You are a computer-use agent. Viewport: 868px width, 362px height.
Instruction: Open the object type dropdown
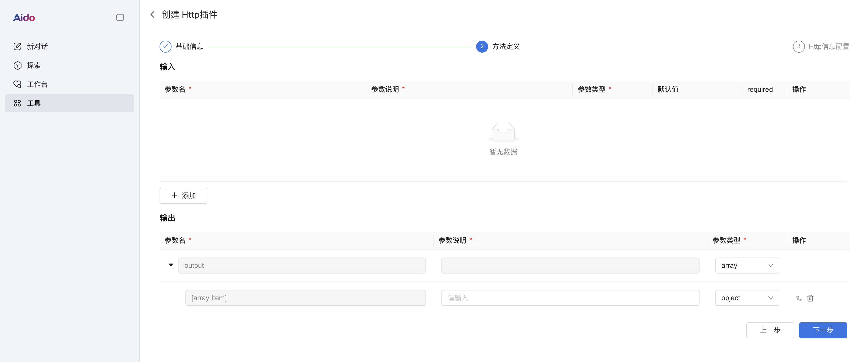point(747,298)
